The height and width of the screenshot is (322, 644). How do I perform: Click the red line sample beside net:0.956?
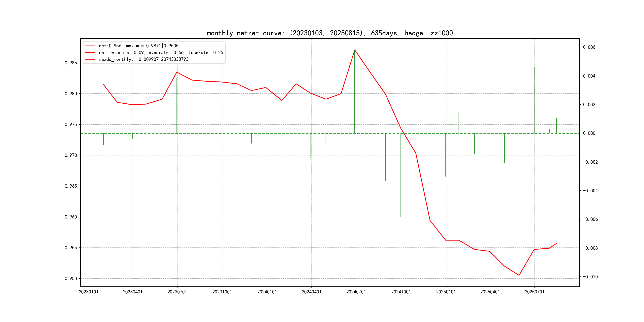pyautogui.click(x=90, y=46)
